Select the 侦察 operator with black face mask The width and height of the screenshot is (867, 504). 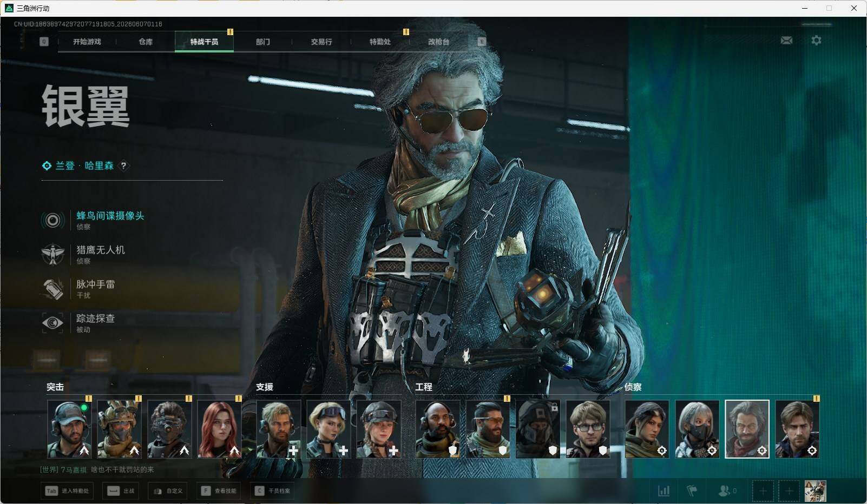click(697, 429)
